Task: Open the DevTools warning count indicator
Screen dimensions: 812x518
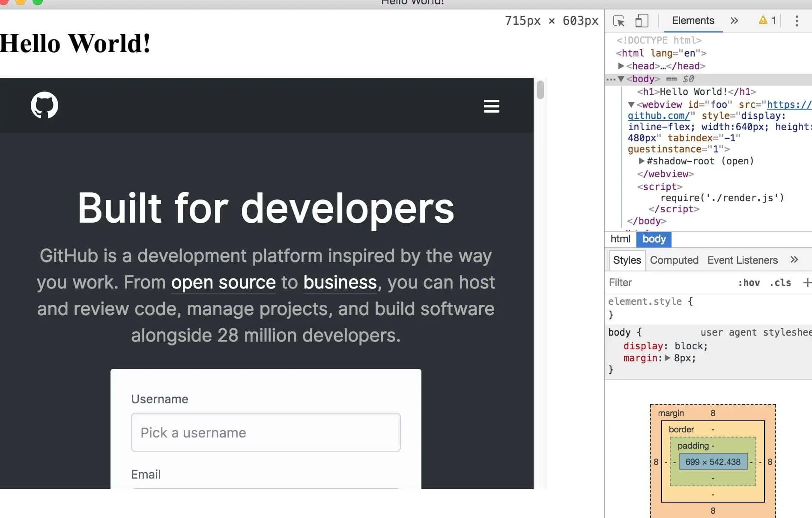Action: click(x=767, y=21)
